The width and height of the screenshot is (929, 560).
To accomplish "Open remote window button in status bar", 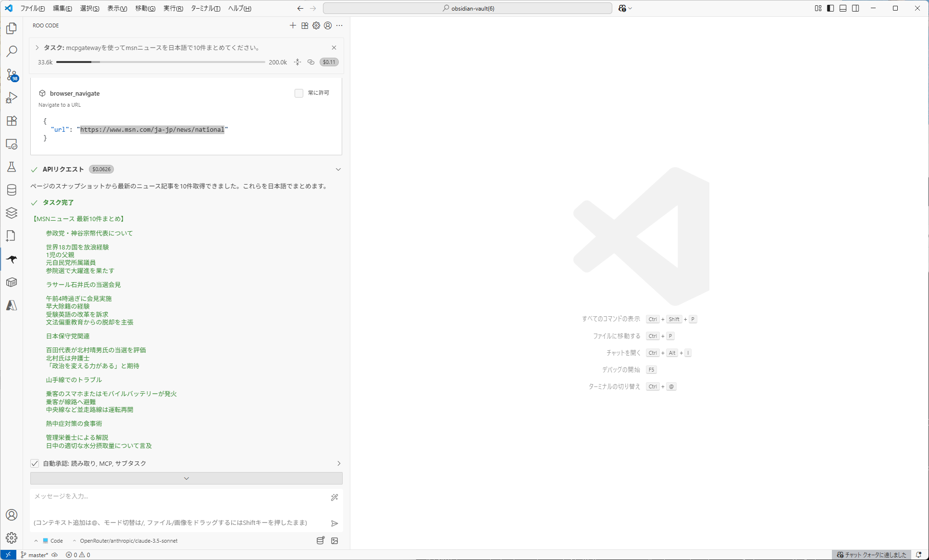I will pyautogui.click(x=8, y=555).
